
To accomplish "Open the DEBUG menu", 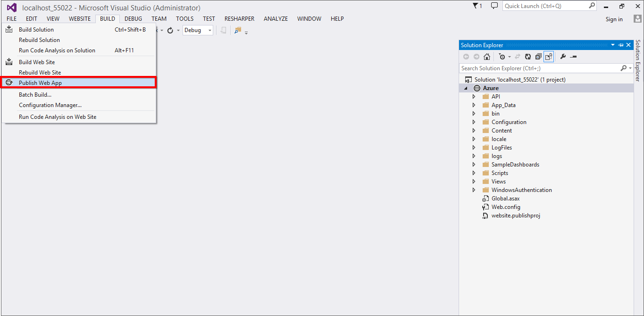I will click(134, 19).
